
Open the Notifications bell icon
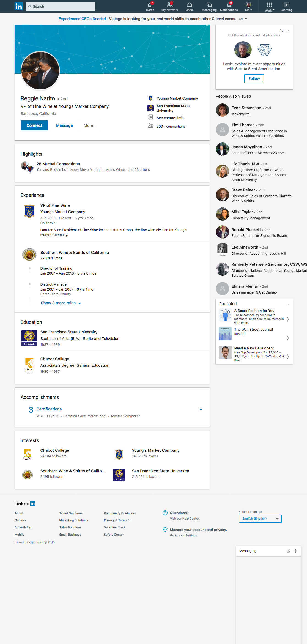point(229,7)
